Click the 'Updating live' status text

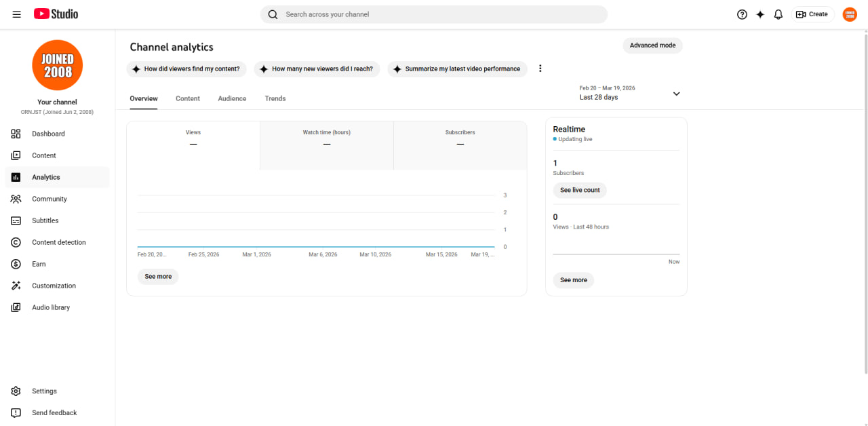pos(575,139)
